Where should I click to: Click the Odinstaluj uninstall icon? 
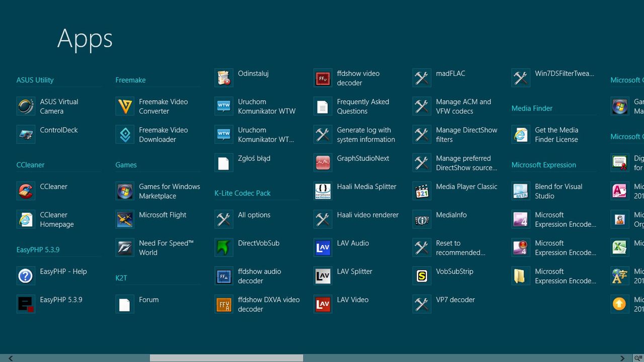(224, 78)
